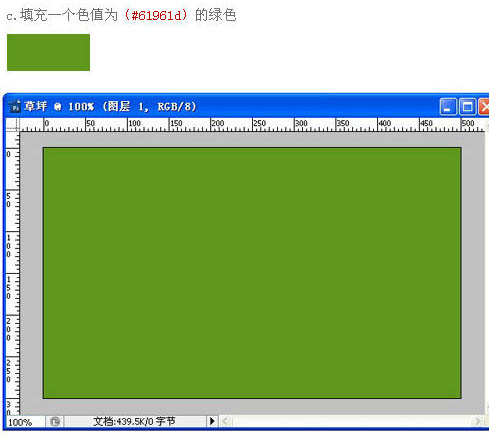Click horizontal scrollbar left arrow
Screen dimensions: 489x438
[x=226, y=421]
